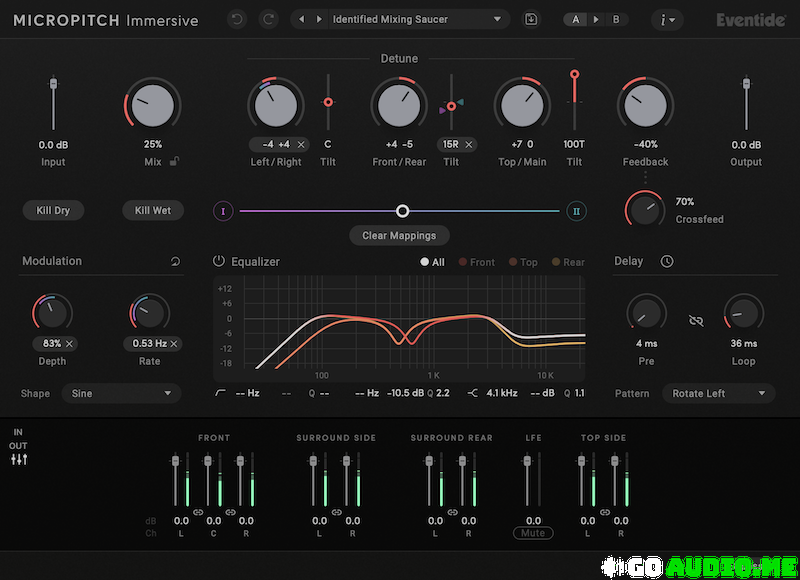Open the preset name dropdown

pyautogui.click(x=417, y=19)
